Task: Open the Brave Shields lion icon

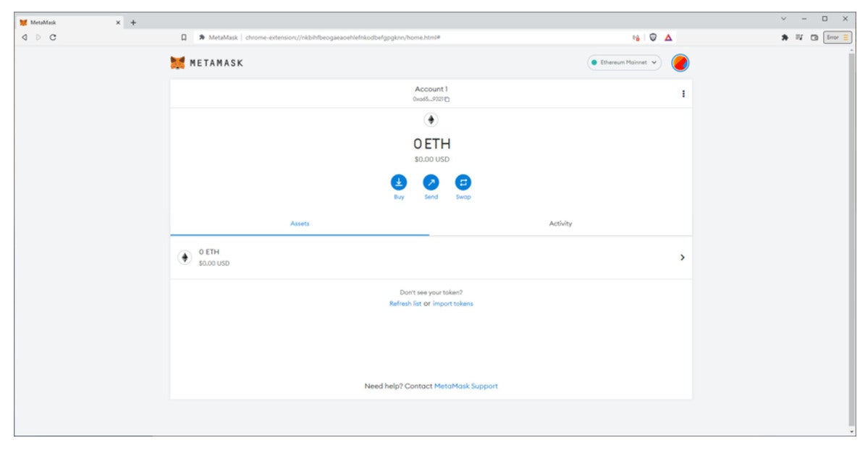Action: pos(653,37)
